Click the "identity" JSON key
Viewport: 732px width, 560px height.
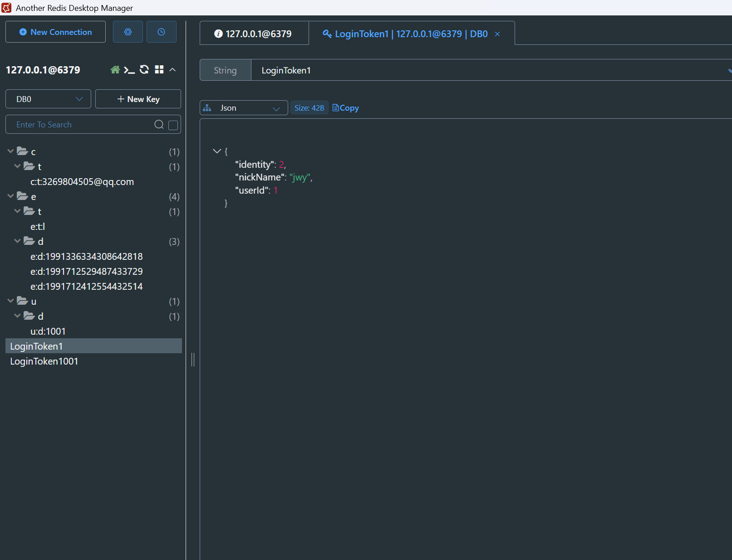[255, 165]
